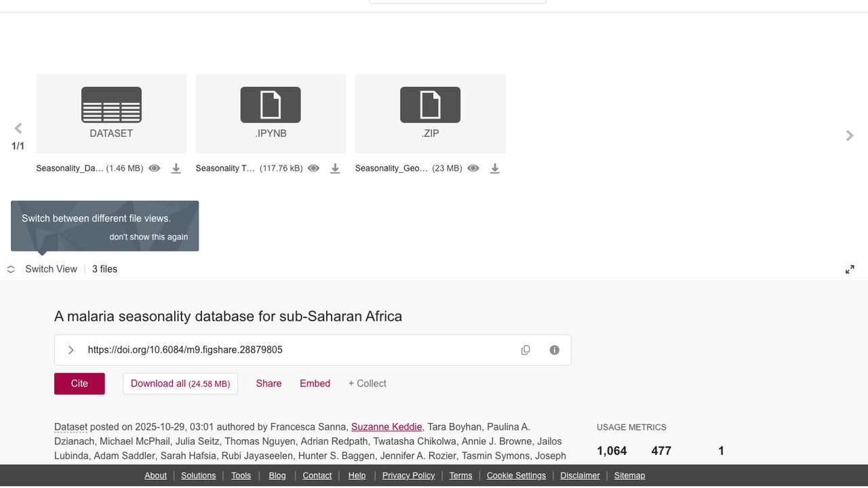Enter fullscreen file viewer
The width and height of the screenshot is (868, 488).
point(850,269)
